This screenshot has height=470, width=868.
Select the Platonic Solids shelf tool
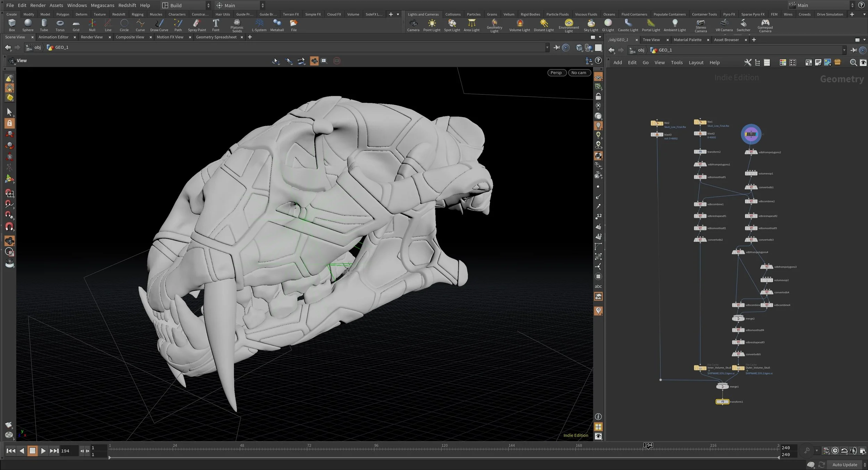[x=237, y=24]
